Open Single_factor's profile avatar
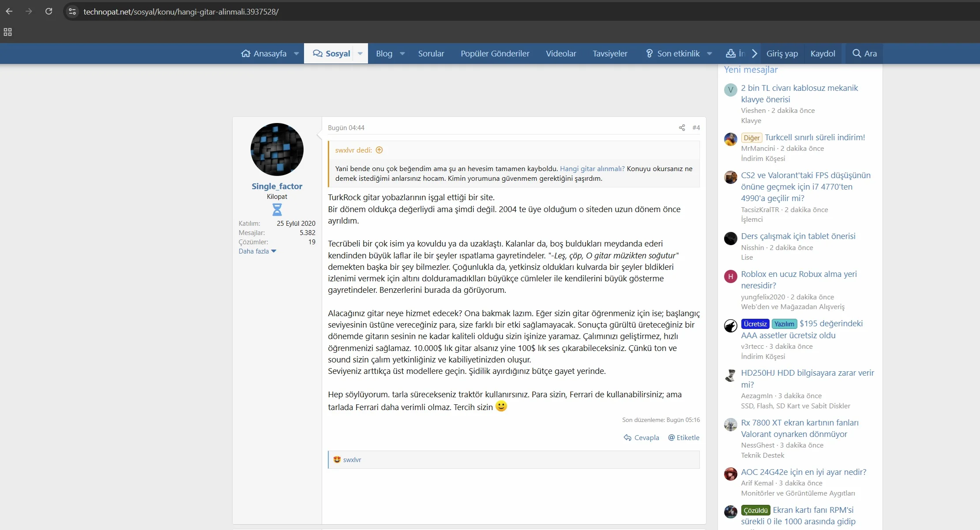Screen dimensions: 980x530 pos(277,149)
